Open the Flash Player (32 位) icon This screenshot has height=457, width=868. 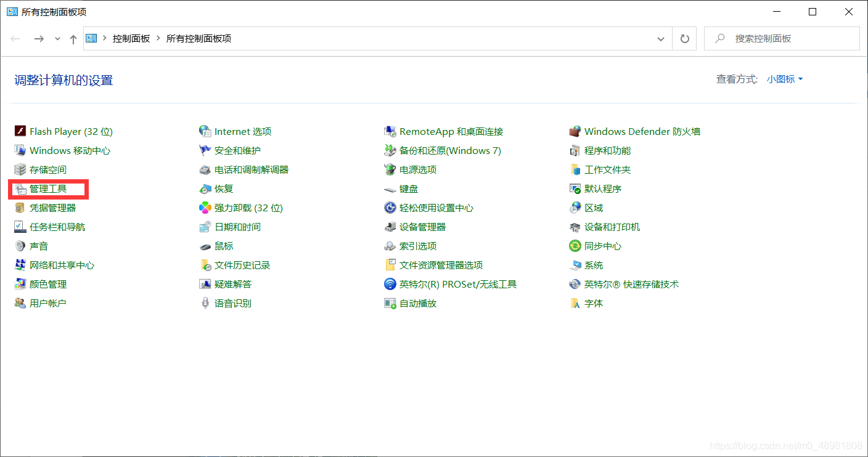click(20, 131)
